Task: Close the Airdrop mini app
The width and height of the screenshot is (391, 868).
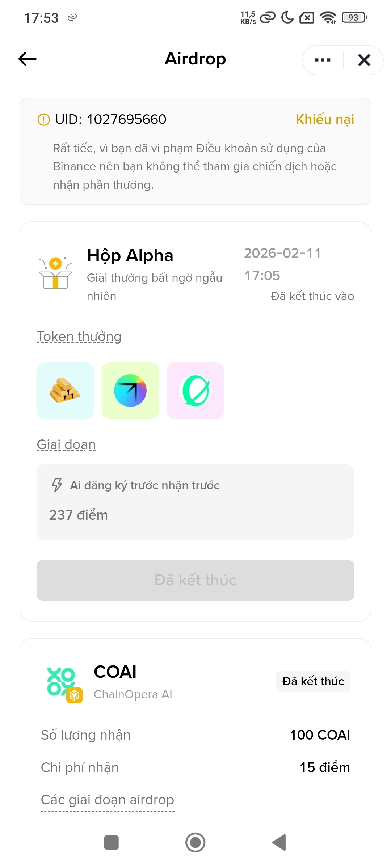Action: click(x=364, y=60)
